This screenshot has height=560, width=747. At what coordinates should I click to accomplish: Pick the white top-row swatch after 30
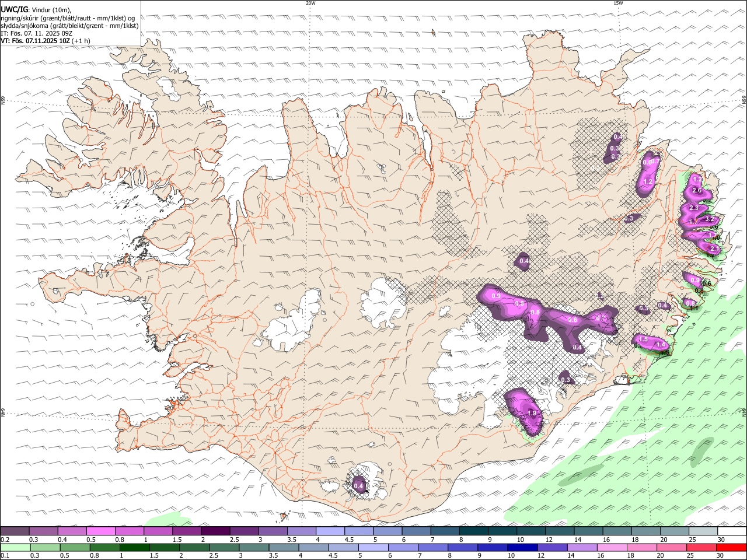coord(732,531)
